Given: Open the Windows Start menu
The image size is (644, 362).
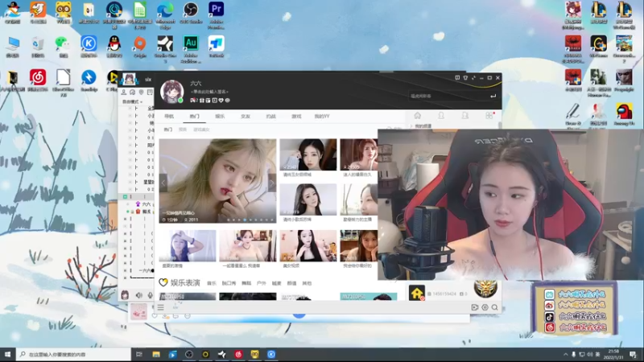Looking at the screenshot, I should click(x=7, y=354).
